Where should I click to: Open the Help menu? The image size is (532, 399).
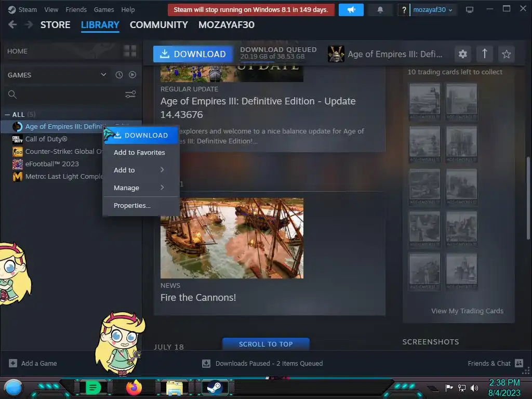pos(128,10)
